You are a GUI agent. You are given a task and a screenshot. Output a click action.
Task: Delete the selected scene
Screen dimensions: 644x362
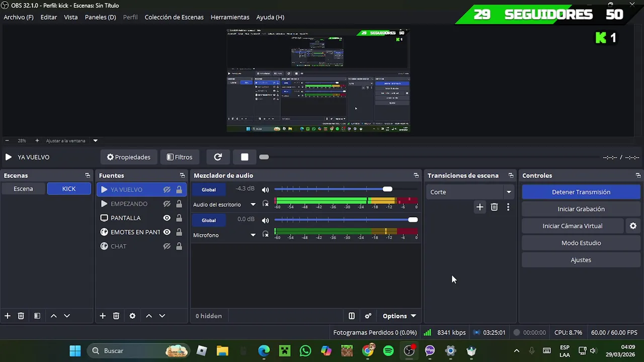21,316
